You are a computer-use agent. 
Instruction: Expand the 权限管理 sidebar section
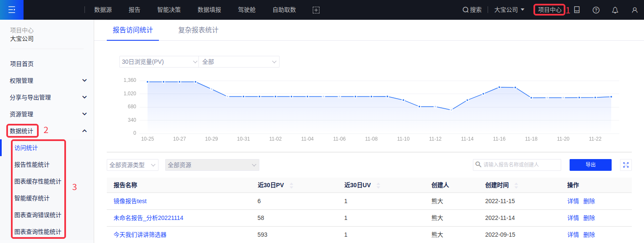84,81
